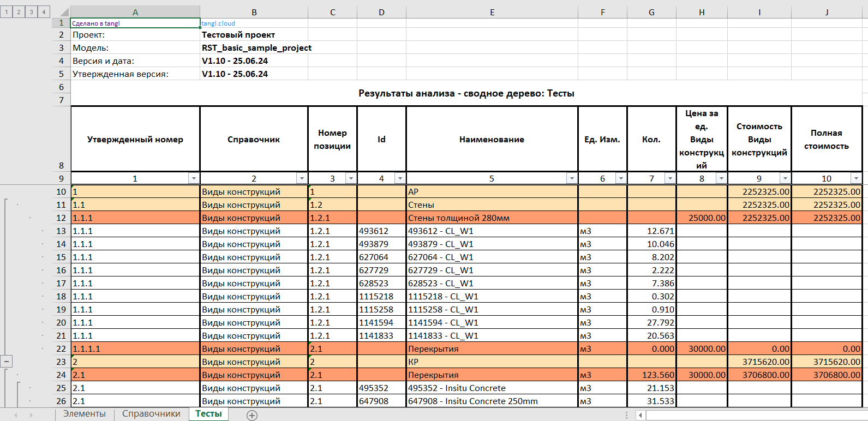Open filter dropdown for column 2 (Справочник)
Screen dimensions: 868x421
pyautogui.click(x=301, y=178)
